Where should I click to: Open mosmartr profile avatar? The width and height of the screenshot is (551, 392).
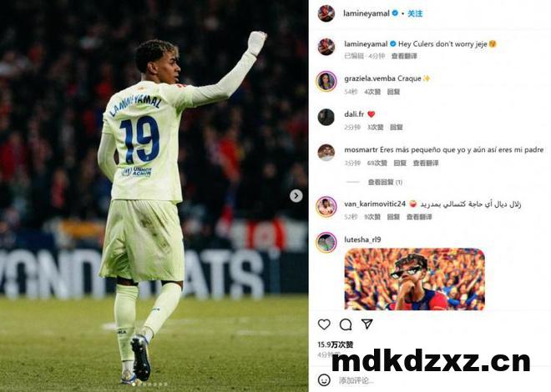click(326, 153)
